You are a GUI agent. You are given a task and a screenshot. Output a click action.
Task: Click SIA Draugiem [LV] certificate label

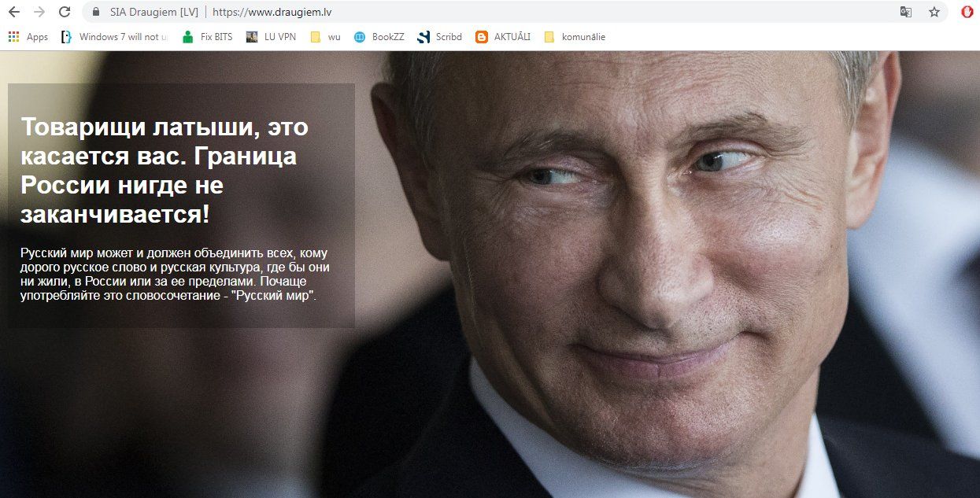pyautogui.click(x=154, y=12)
